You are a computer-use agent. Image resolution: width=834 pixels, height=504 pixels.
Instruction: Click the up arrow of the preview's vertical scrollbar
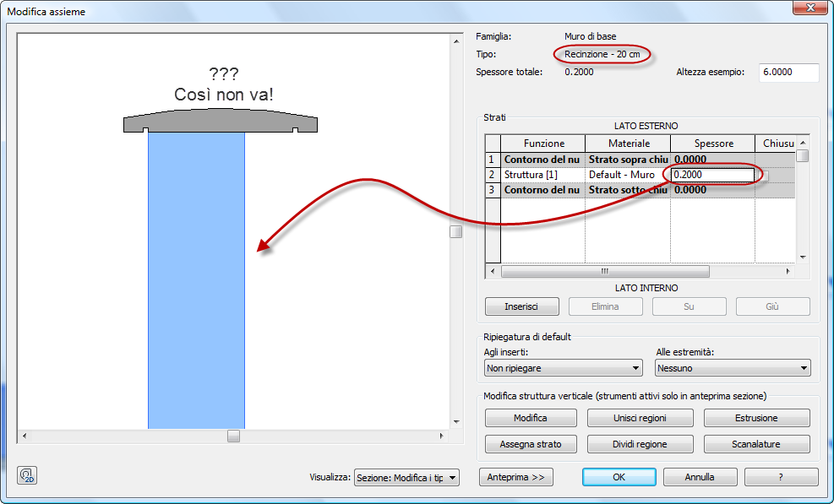[456, 41]
